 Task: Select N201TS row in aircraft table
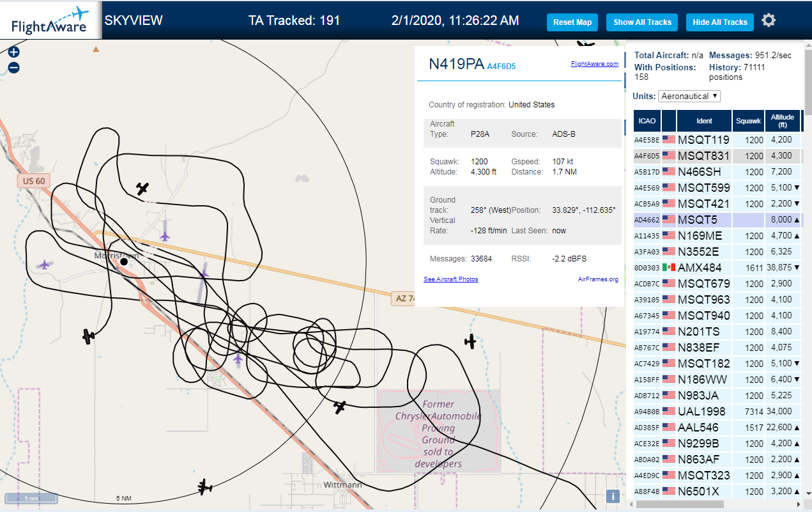click(717, 331)
